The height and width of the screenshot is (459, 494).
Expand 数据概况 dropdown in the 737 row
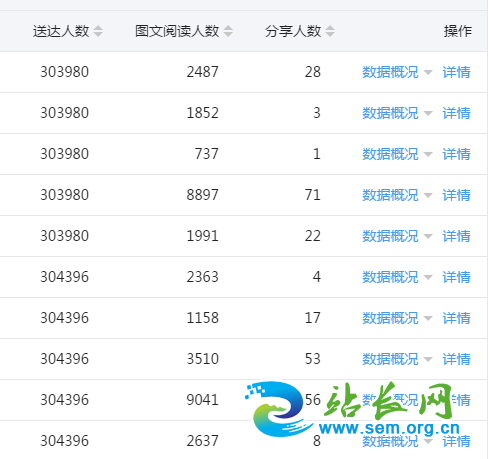tap(428, 154)
